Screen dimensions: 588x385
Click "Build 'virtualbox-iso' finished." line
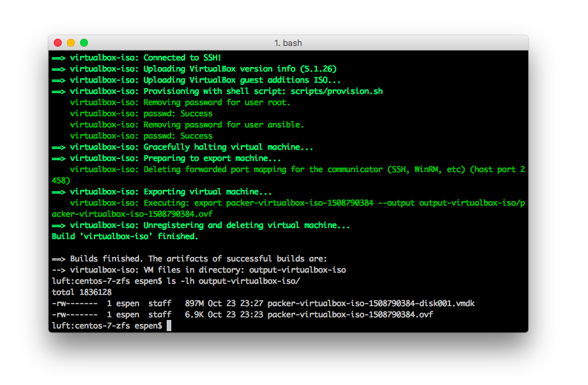(125, 237)
